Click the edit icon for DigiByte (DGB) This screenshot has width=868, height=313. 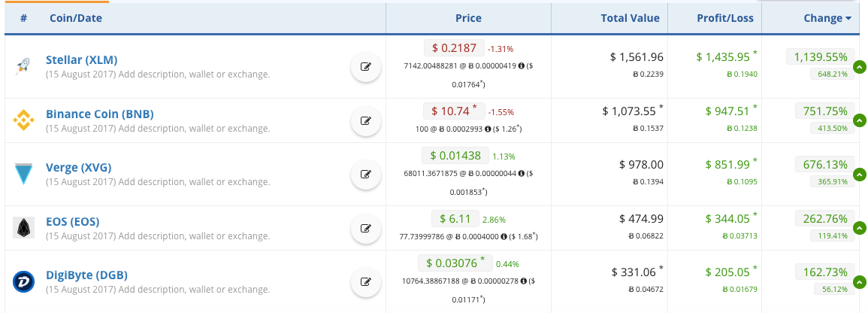(366, 281)
